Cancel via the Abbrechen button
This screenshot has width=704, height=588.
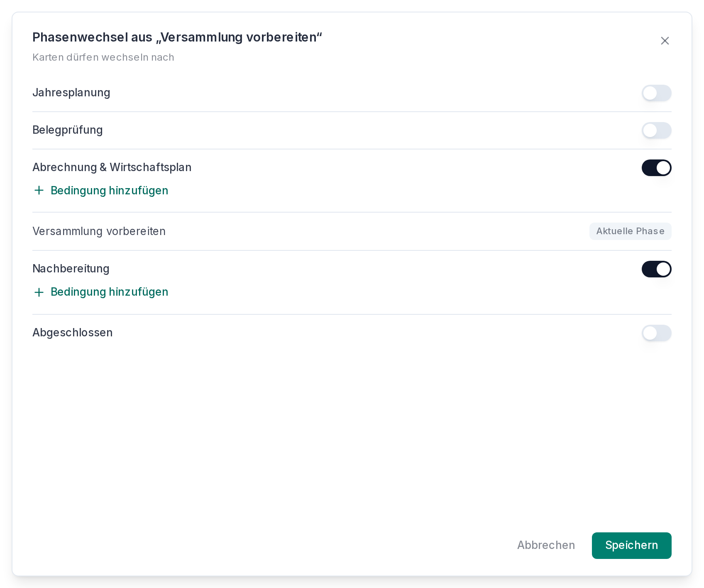tap(546, 545)
